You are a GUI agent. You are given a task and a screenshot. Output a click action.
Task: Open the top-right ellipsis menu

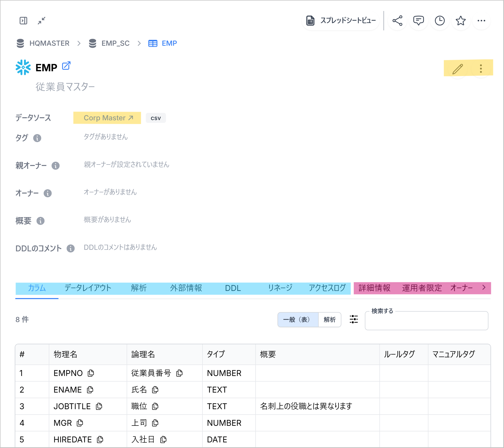coord(481,21)
